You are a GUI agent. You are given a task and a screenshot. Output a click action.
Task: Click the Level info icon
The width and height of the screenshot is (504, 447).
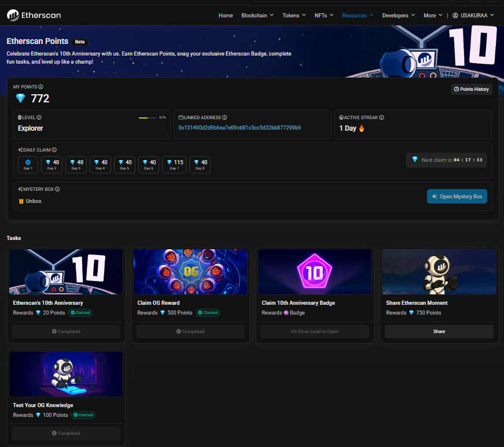(x=39, y=117)
